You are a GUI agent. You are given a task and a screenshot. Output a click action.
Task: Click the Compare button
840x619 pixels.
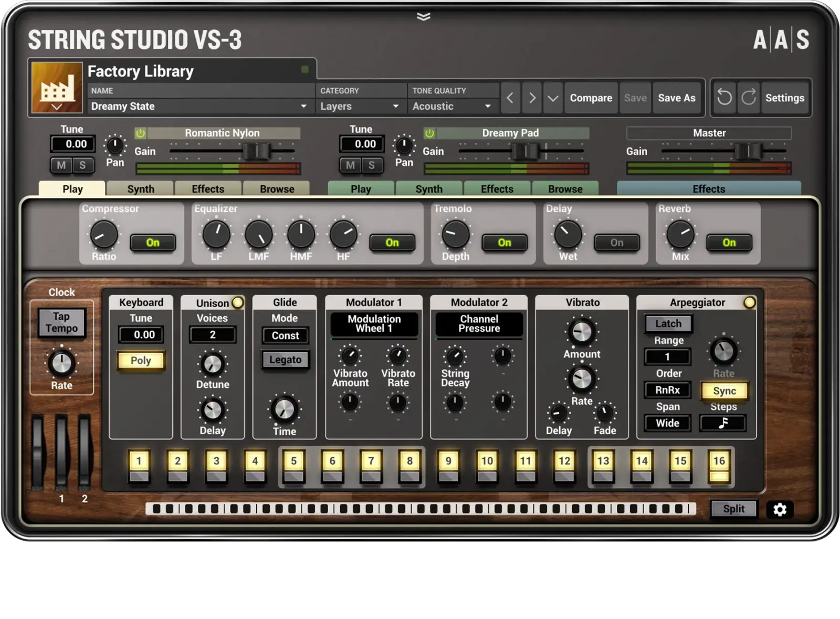(591, 98)
